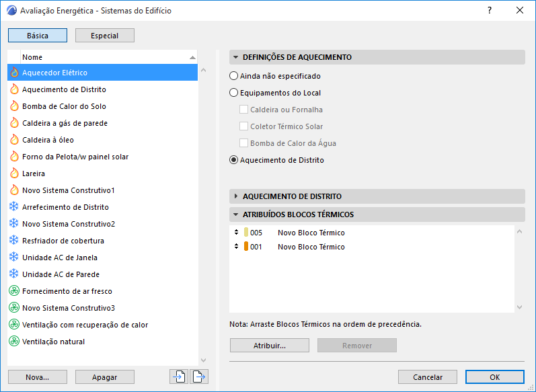Choose the 'Equipamentos do Local' radio button
Viewport: 536px width, 392px height.
234,93
